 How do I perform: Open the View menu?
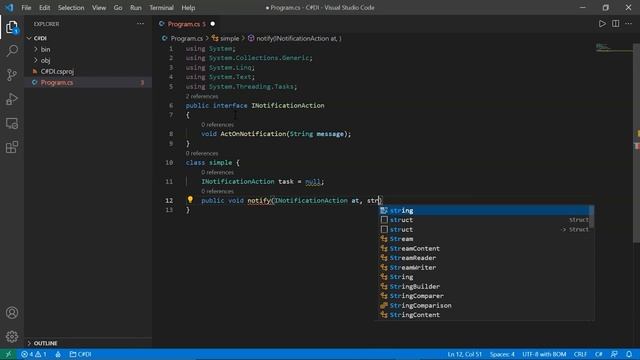pos(99,7)
